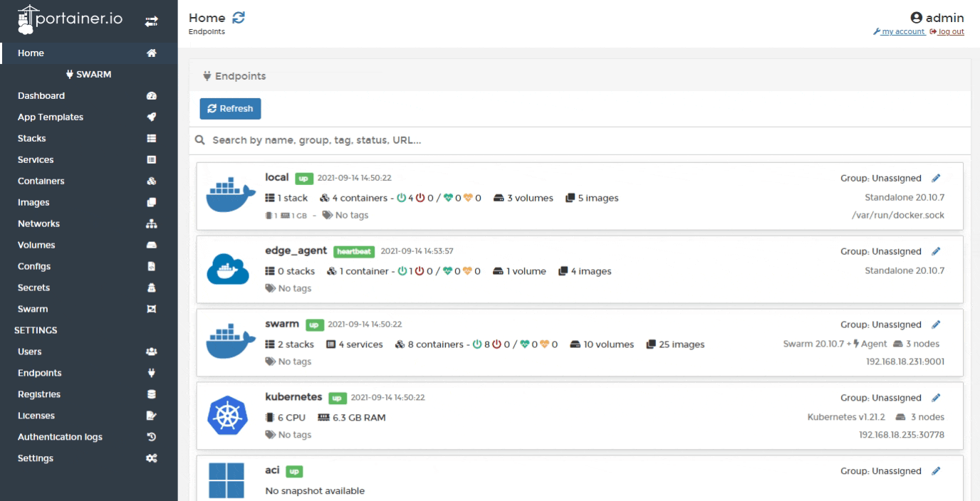Click the cloud Docker logo of edge_agent
Image resolution: width=980 pixels, height=501 pixels.
(x=226, y=269)
